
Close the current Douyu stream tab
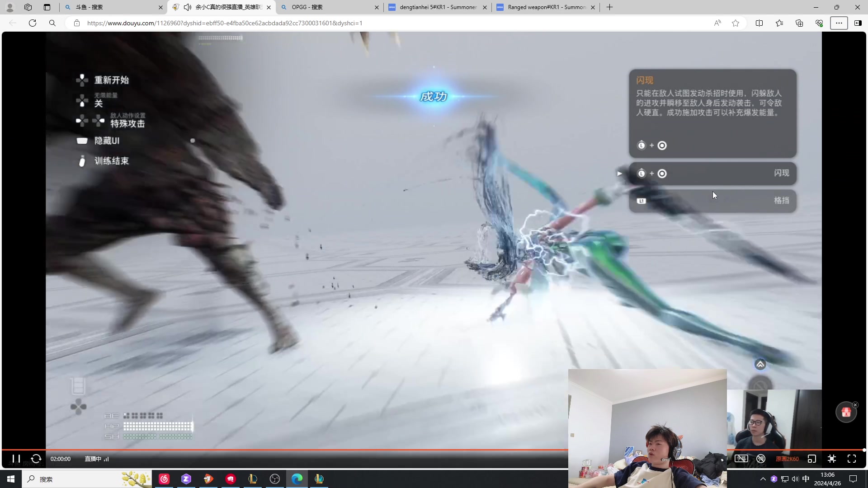point(269,7)
